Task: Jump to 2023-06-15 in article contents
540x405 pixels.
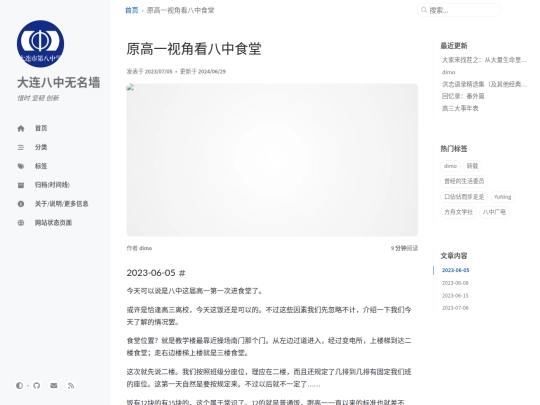Action: click(455, 295)
